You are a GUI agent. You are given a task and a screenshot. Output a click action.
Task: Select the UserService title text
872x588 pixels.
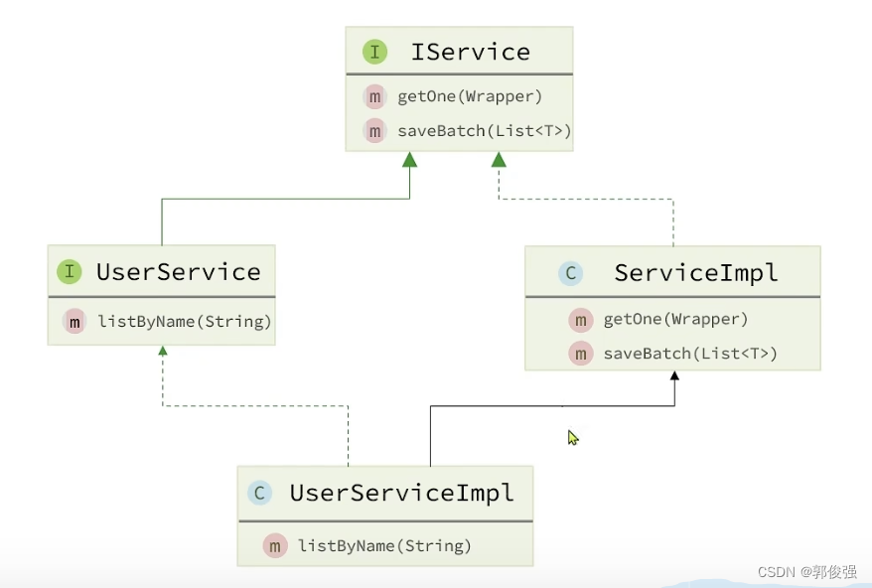click(179, 272)
